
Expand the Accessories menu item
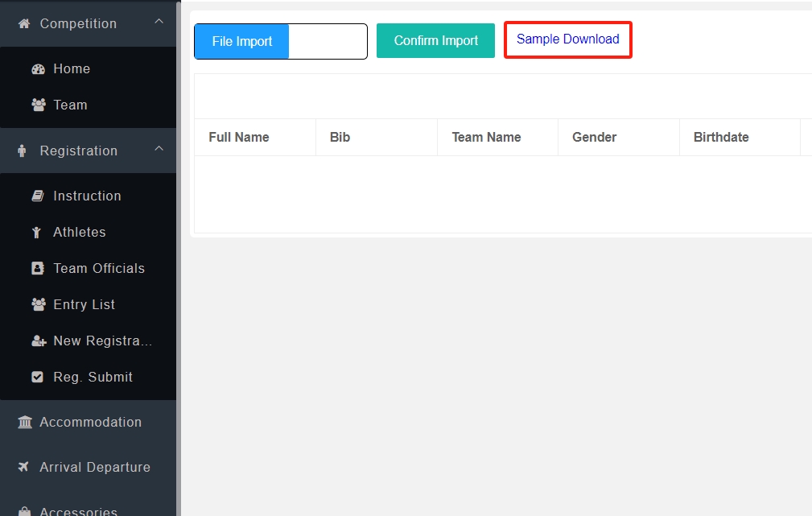tap(80, 509)
